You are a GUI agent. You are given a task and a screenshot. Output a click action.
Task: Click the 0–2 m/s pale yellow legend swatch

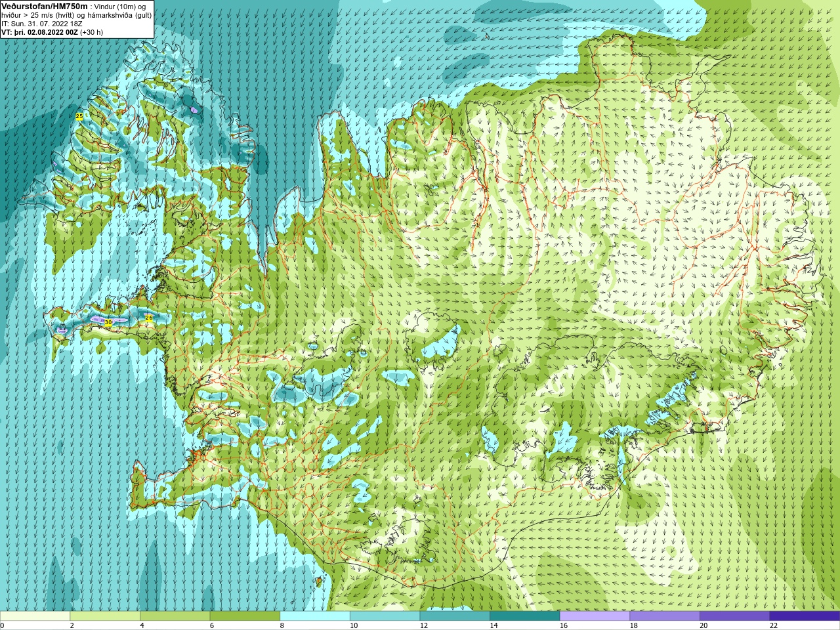[x=35, y=616]
